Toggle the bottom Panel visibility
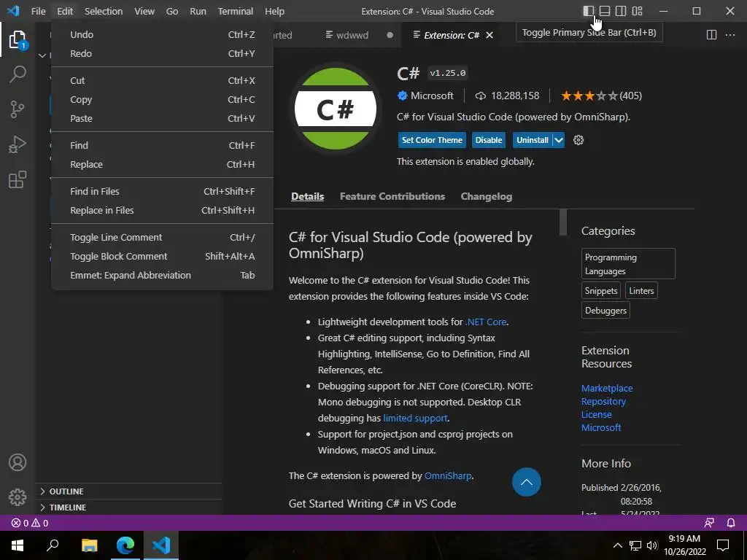Image resolution: width=747 pixels, height=560 pixels. 605,11
